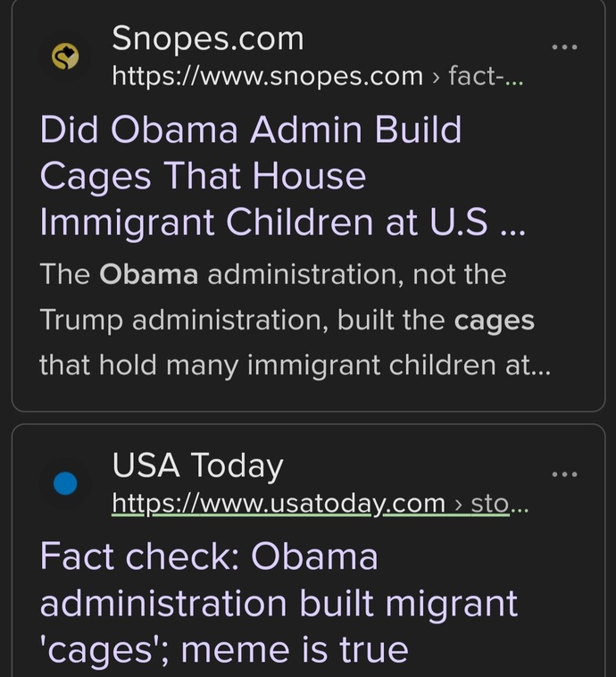Open 'Fact check: Obama' headline line

pyautogui.click(x=210, y=556)
